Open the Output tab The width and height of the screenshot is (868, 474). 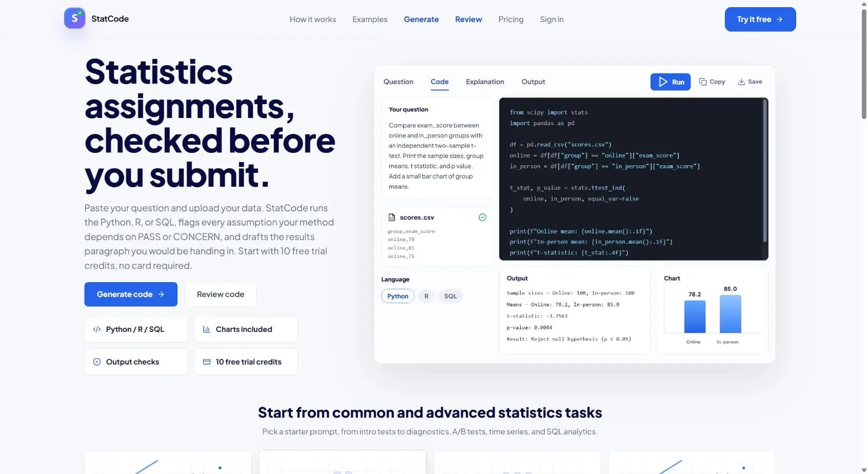tap(533, 82)
